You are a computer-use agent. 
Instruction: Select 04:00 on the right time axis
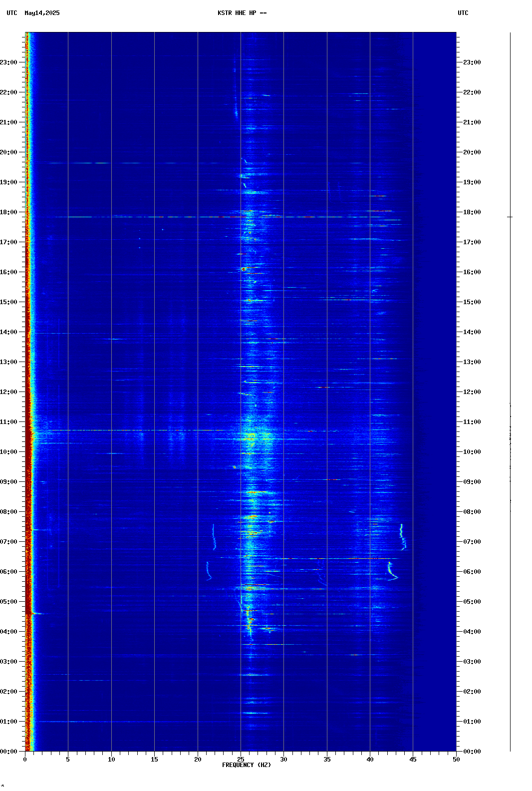(472, 632)
